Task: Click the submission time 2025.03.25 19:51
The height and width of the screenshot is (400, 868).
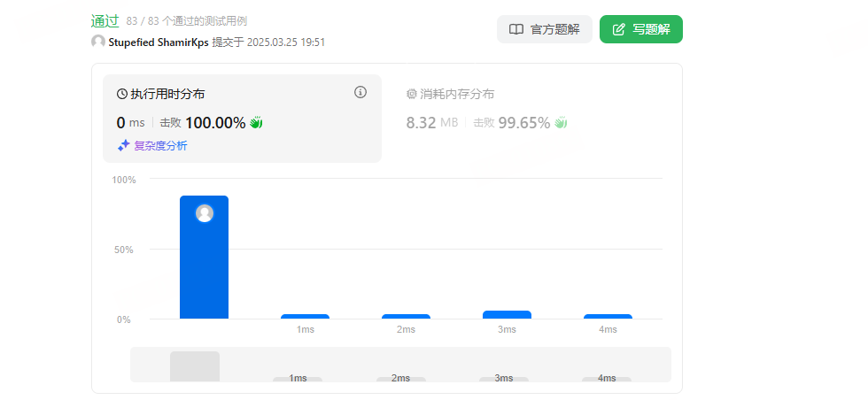Action: 285,42
